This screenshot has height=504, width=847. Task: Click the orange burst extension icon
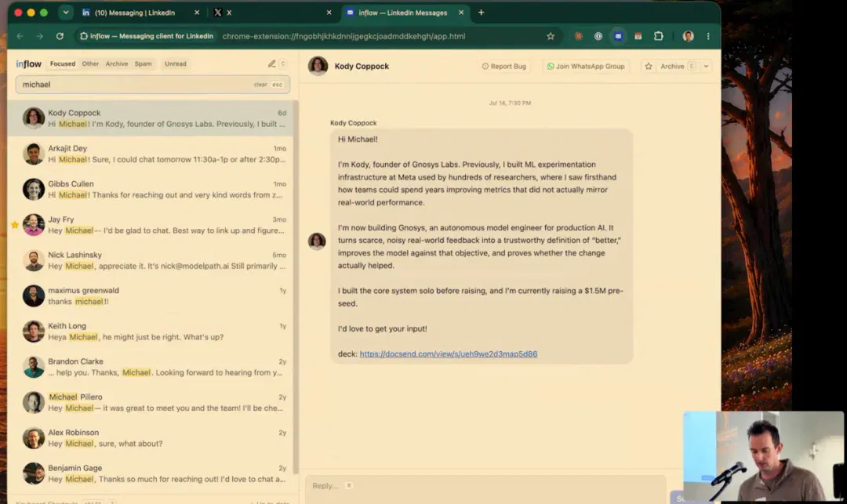click(579, 36)
